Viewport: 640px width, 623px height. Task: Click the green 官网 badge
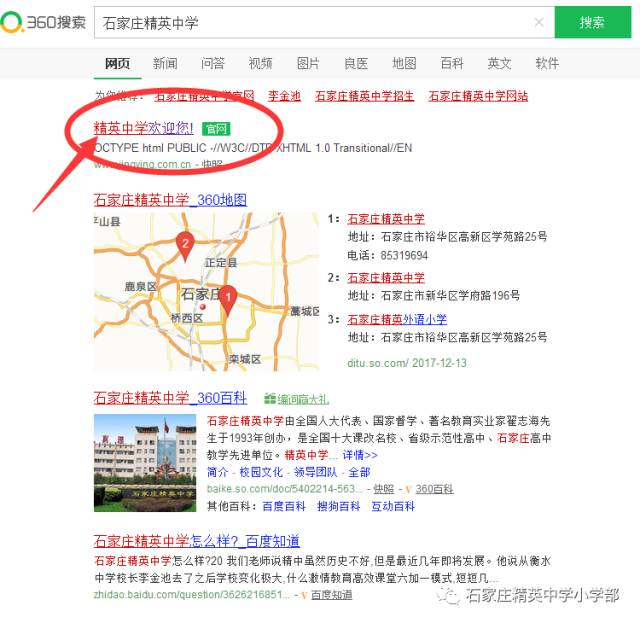[x=216, y=129]
